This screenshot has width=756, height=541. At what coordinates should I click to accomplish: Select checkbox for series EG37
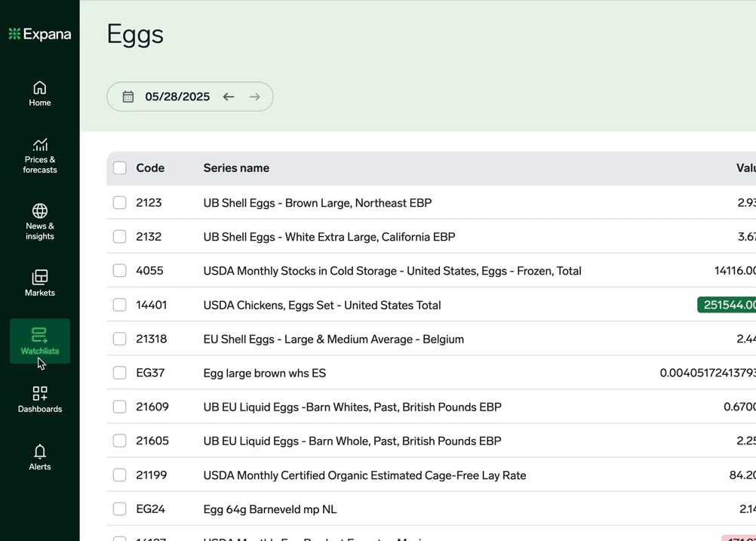point(119,373)
